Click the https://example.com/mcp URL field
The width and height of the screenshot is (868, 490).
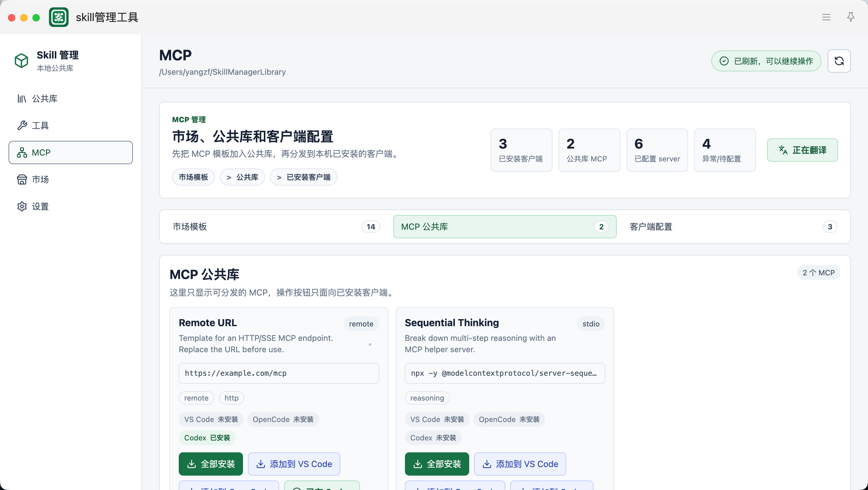click(x=279, y=373)
